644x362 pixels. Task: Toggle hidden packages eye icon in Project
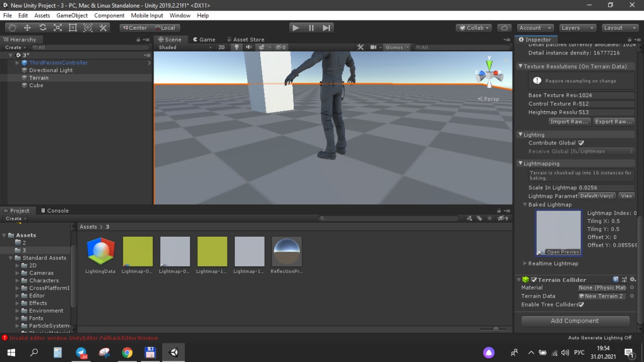[x=503, y=219]
